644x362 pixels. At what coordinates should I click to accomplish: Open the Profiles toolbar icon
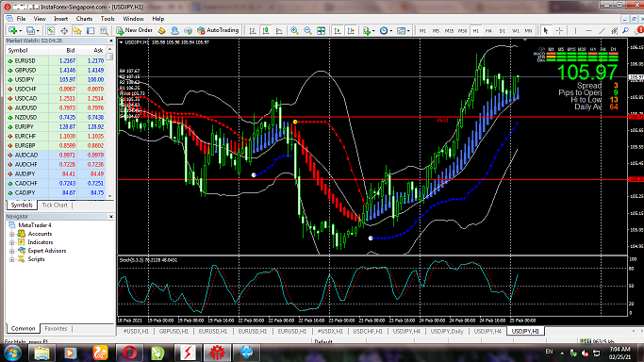click(x=30, y=31)
